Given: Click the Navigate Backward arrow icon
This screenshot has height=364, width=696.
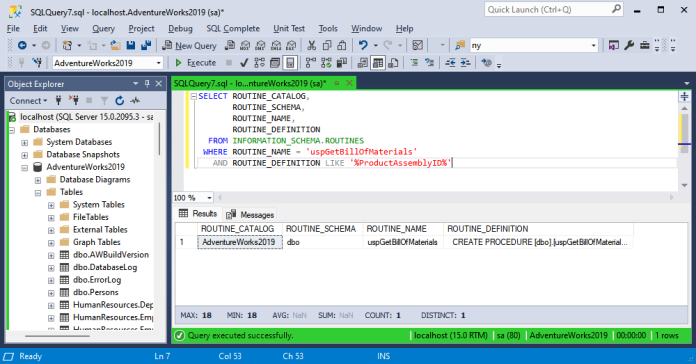Looking at the screenshot, I should click(x=22, y=45).
